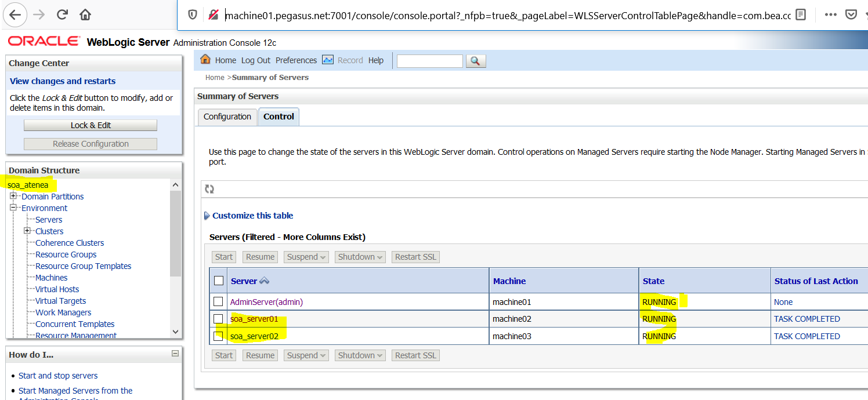
Task: Click Domain Structure scrollbar down arrow
Action: point(176,332)
